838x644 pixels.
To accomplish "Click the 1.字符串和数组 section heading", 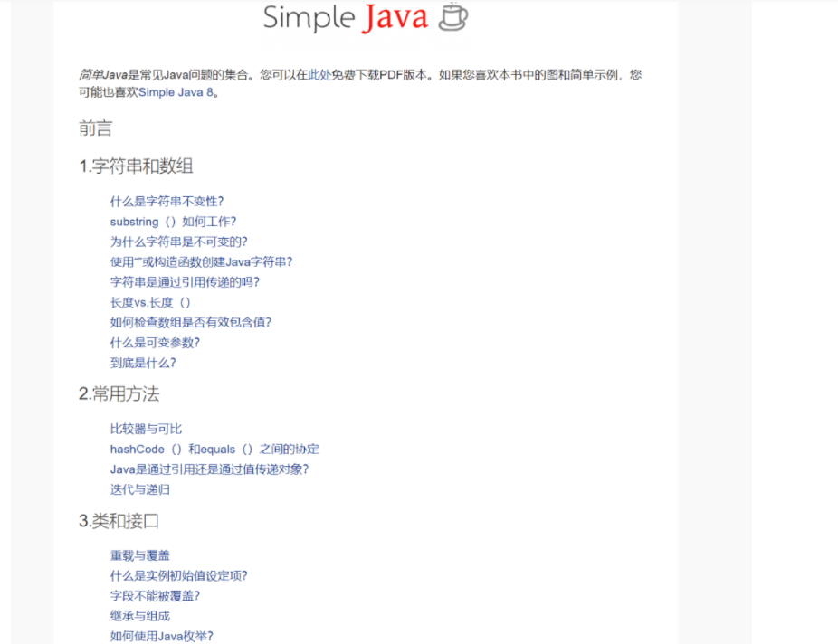I will pos(136,166).
